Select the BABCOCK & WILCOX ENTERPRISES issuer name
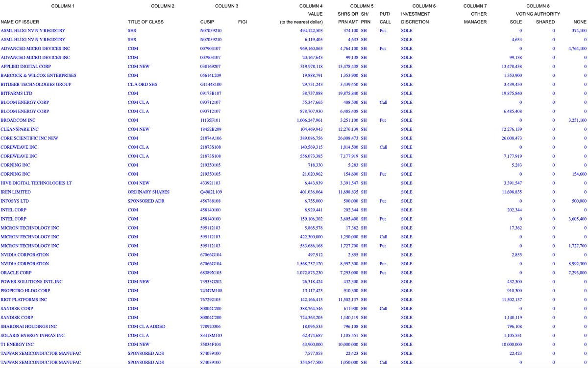 pos(38,75)
